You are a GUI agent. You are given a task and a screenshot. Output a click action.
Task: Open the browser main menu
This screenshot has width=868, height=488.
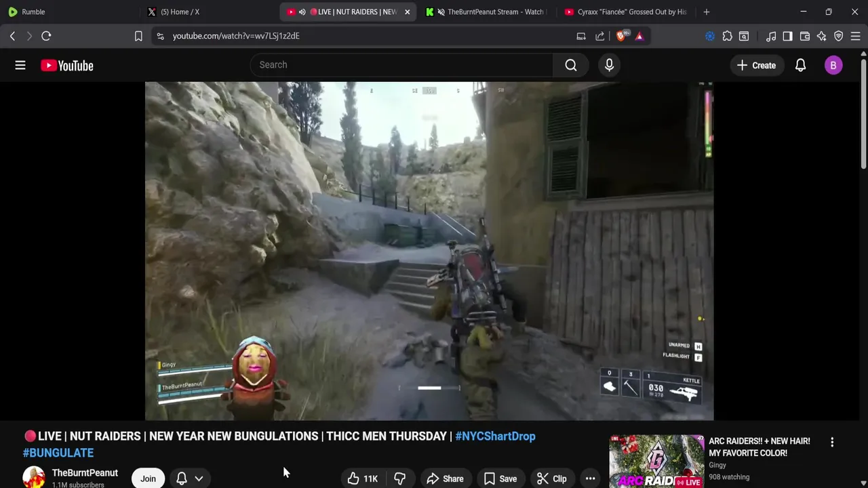pyautogui.click(x=856, y=36)
